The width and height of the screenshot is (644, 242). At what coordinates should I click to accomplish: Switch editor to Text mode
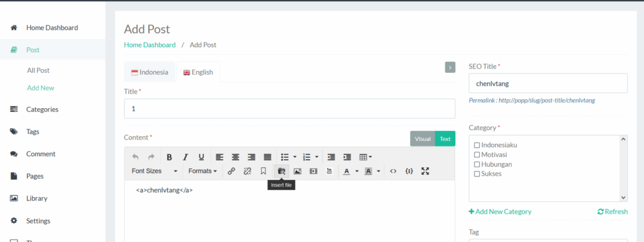pyautogui.click(x=445, y=139)
